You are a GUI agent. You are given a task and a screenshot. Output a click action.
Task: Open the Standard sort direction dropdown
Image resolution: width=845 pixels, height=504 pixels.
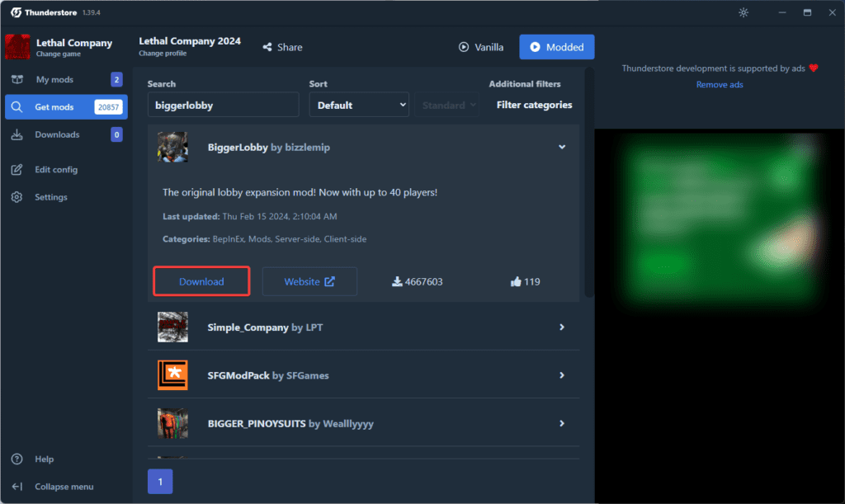[446, 105]
